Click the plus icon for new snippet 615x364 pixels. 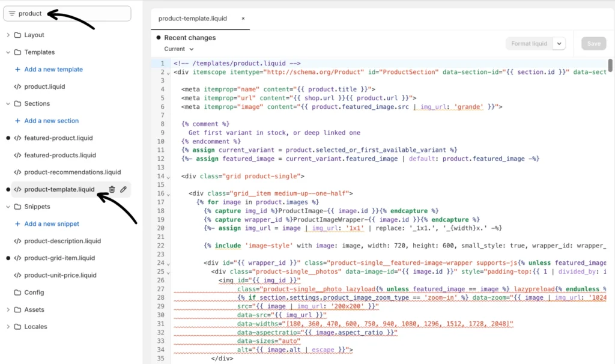point(17,224)
